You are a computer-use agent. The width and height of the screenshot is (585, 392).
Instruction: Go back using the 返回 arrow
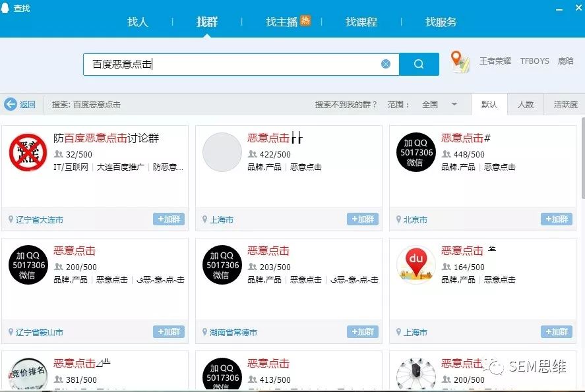20,104
